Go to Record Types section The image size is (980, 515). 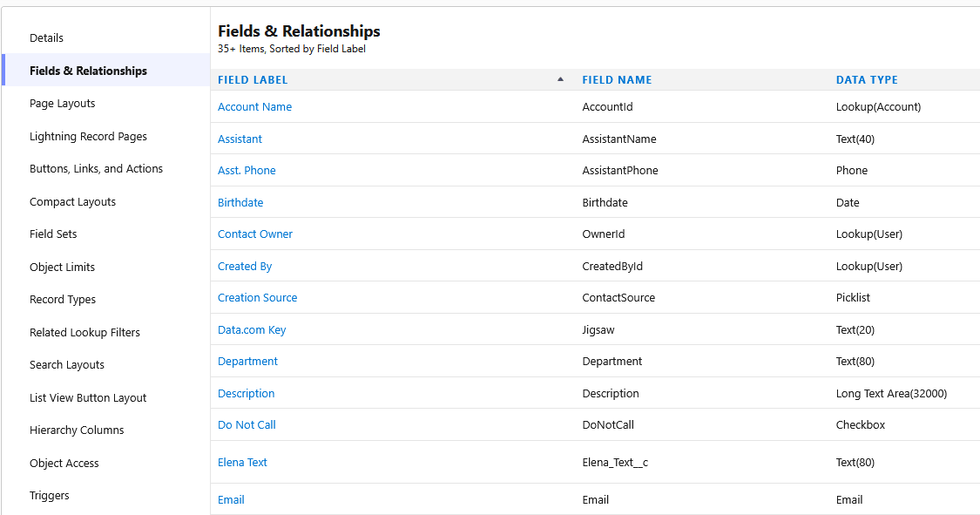[x=63, y=300]
